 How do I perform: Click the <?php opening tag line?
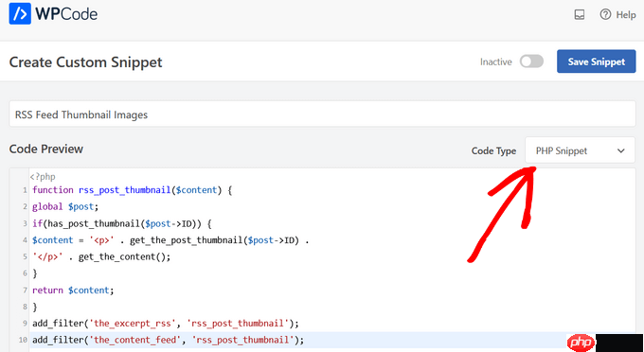(x=43, y=177)
